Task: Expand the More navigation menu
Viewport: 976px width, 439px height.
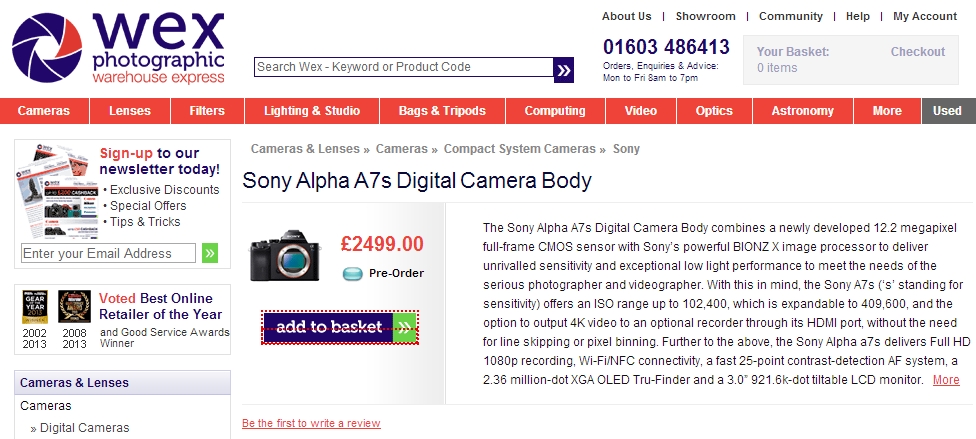Action: tap(886, 111)
